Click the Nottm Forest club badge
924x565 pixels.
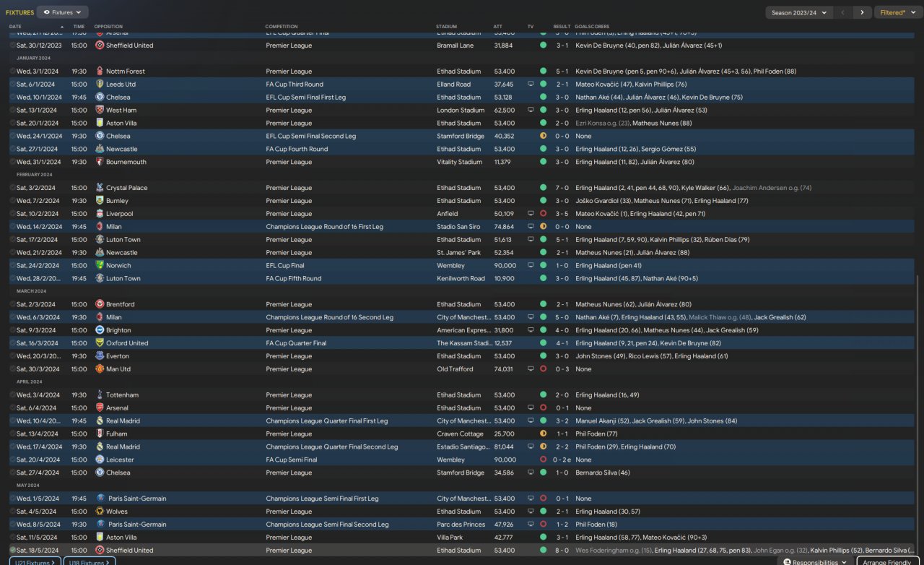(x=100, y=72)
